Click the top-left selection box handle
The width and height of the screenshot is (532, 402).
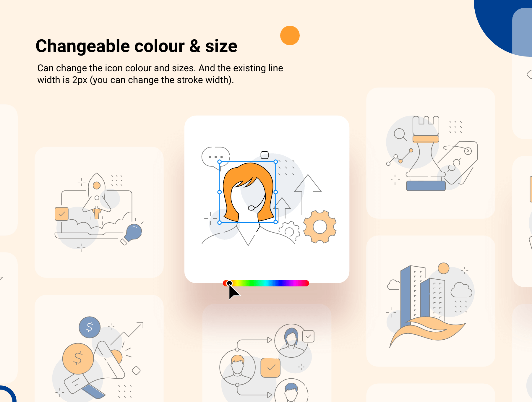pyautogui.click(x=219, y=162)
